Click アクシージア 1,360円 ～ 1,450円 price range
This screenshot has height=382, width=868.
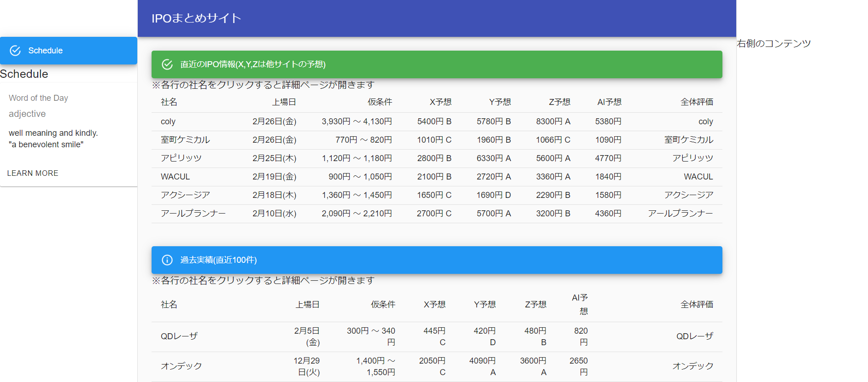click(x=357, y=195)
